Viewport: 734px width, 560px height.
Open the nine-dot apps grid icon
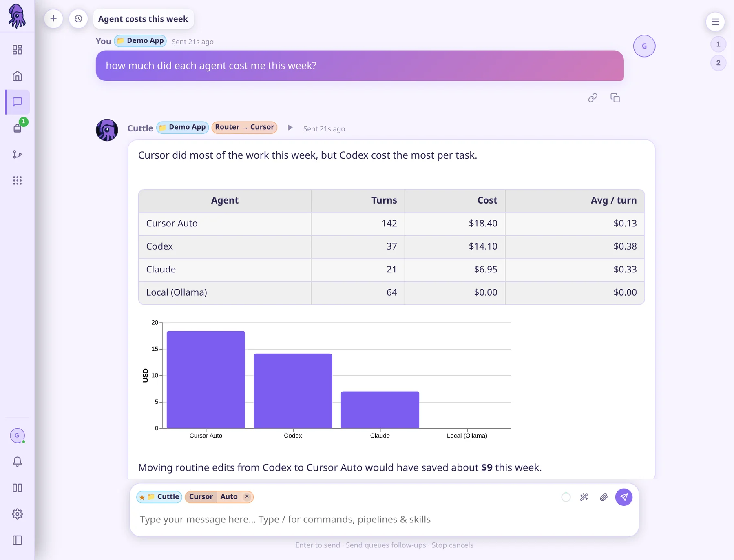(x=17, y=180)
